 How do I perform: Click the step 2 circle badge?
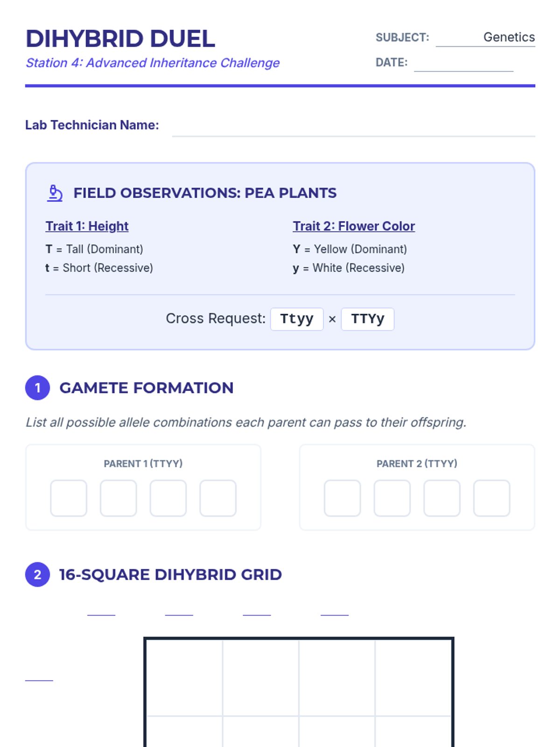click(x=37, y=574)
